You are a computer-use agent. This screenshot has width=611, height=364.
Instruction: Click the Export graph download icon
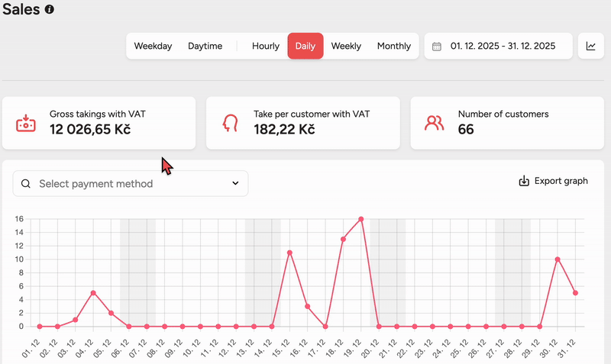point(524,181)
